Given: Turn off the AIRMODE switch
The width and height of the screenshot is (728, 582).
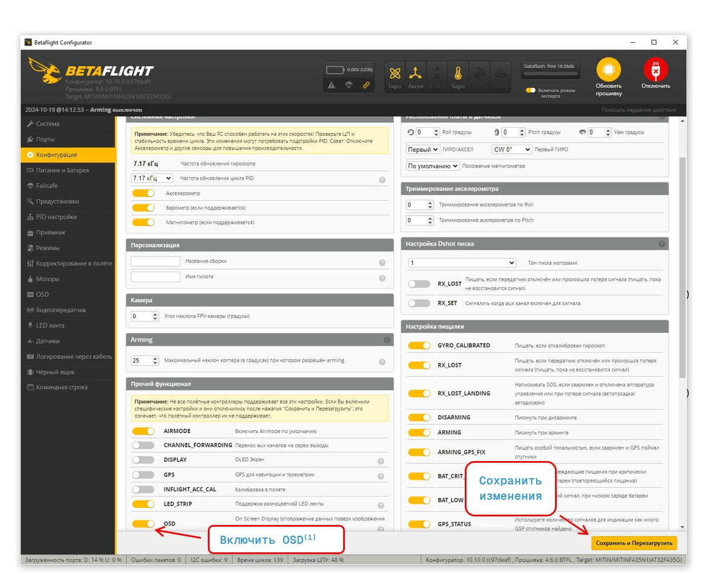Looking at the screenshot, I should click(143, 431).
